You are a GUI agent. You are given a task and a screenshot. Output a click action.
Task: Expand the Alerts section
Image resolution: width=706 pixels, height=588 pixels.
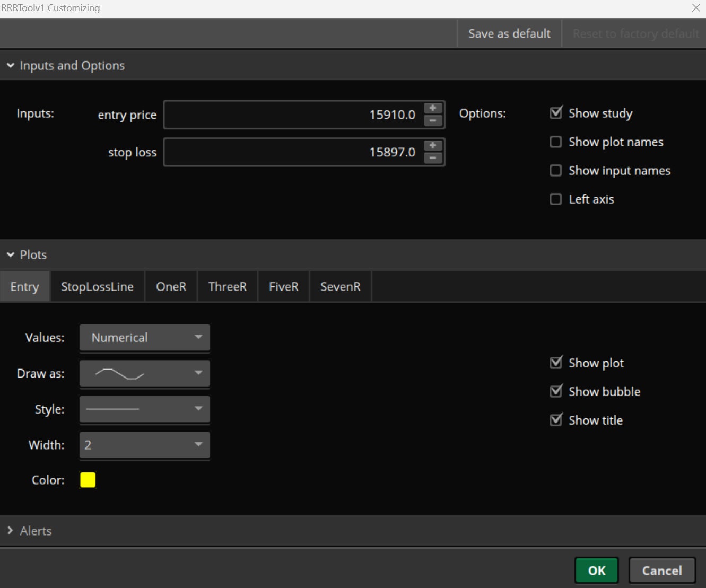point(10,530)
